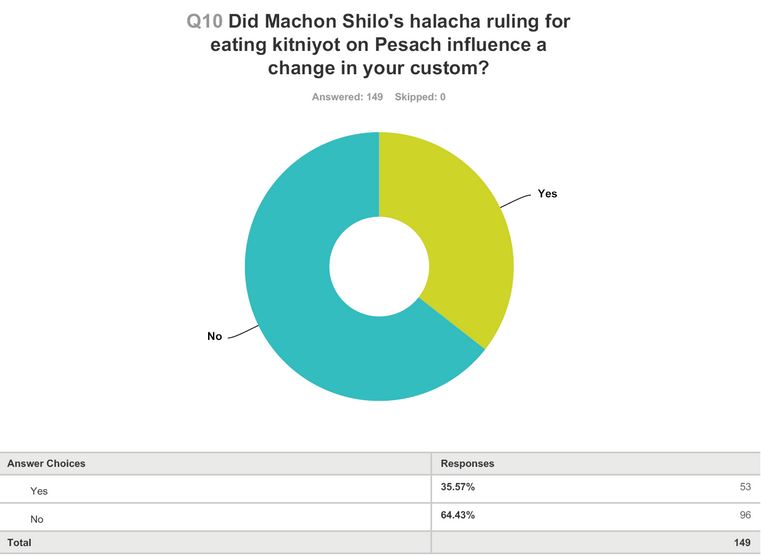Click the Answered: 149 text

pyautogui.click(x=346, y=97)
